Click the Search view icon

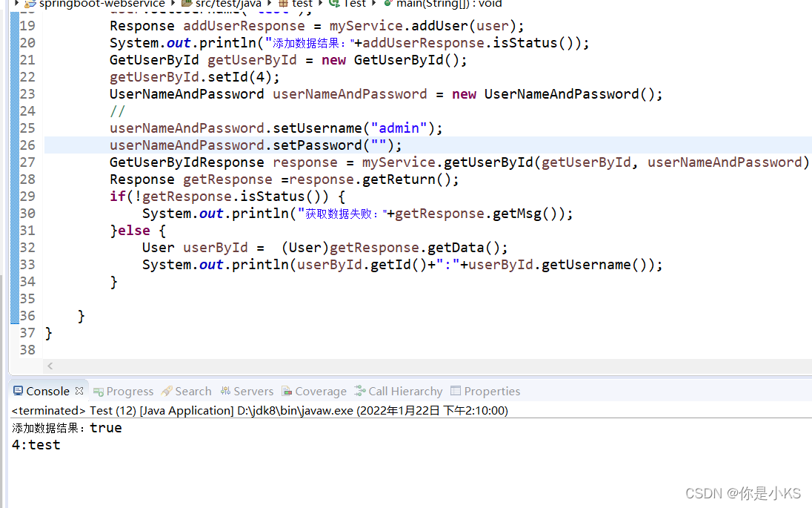coord(167,391)
